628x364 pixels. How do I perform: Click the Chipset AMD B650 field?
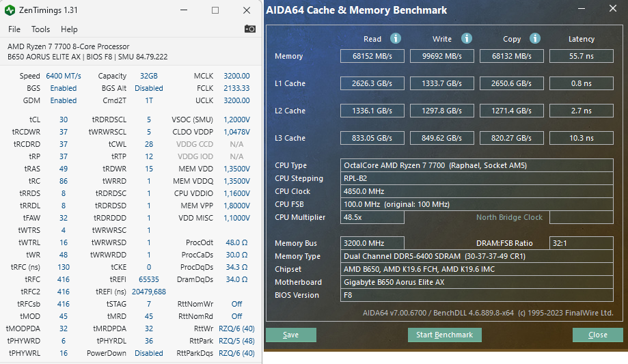[x=476, y=269]
